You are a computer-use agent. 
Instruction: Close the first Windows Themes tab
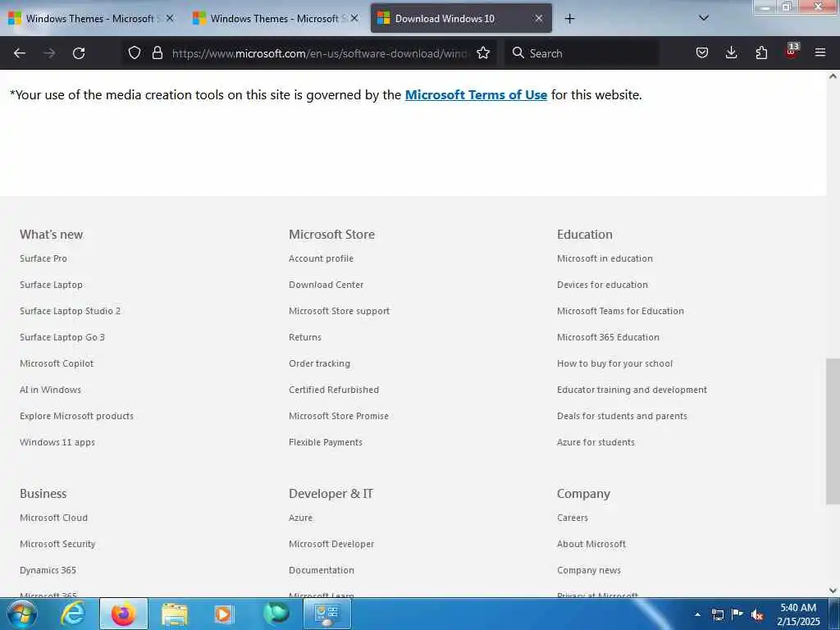(x=170, y=18)
